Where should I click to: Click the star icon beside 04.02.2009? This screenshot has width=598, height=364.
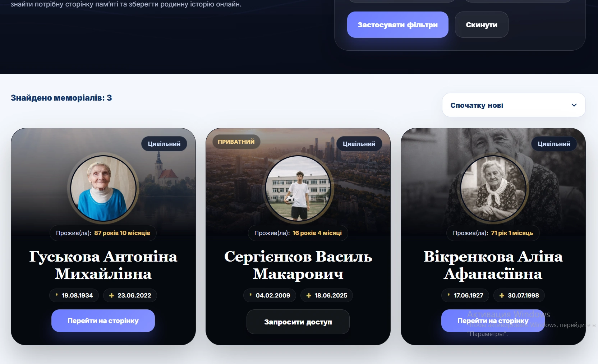point(250,295)
